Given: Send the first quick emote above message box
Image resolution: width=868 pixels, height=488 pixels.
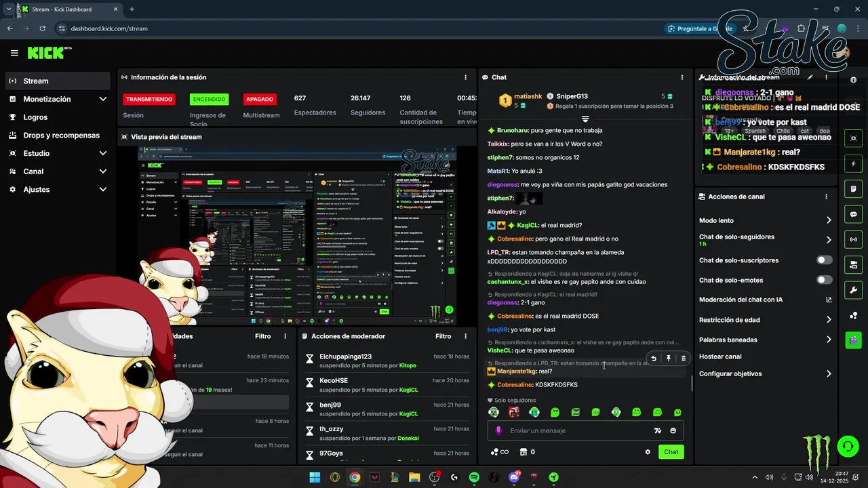Looking at the screenshot, I should (x=494, y=412).
